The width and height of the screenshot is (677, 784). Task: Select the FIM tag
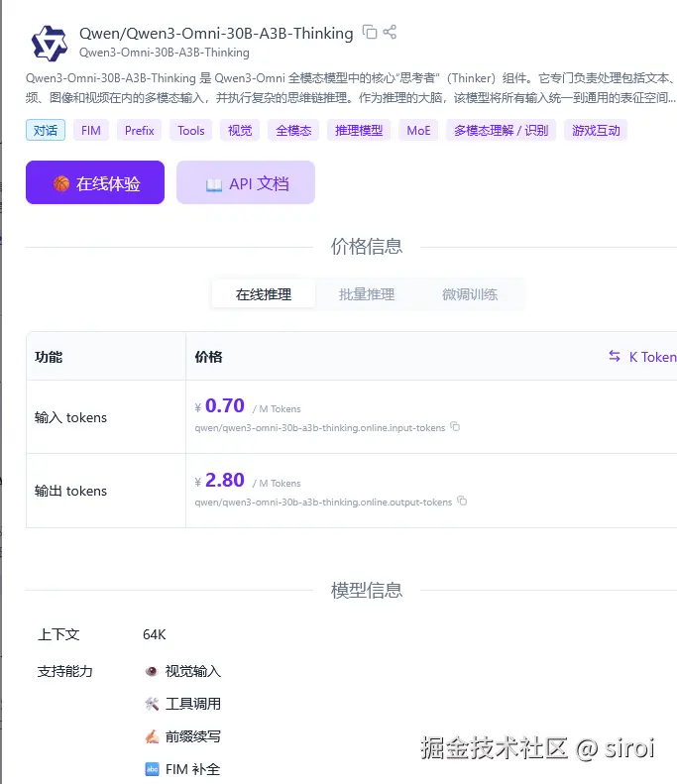tap(91, 131)
